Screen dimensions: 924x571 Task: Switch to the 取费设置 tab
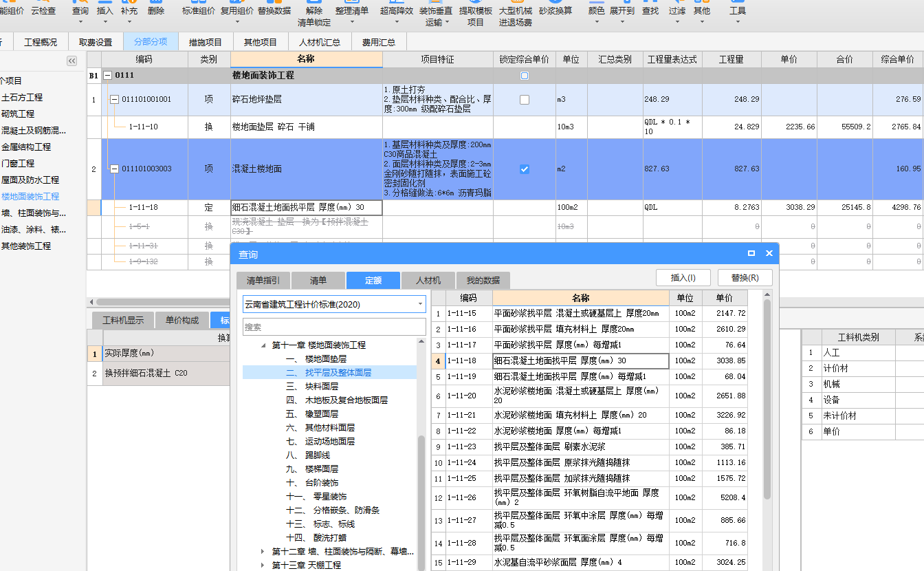point(96,42)
